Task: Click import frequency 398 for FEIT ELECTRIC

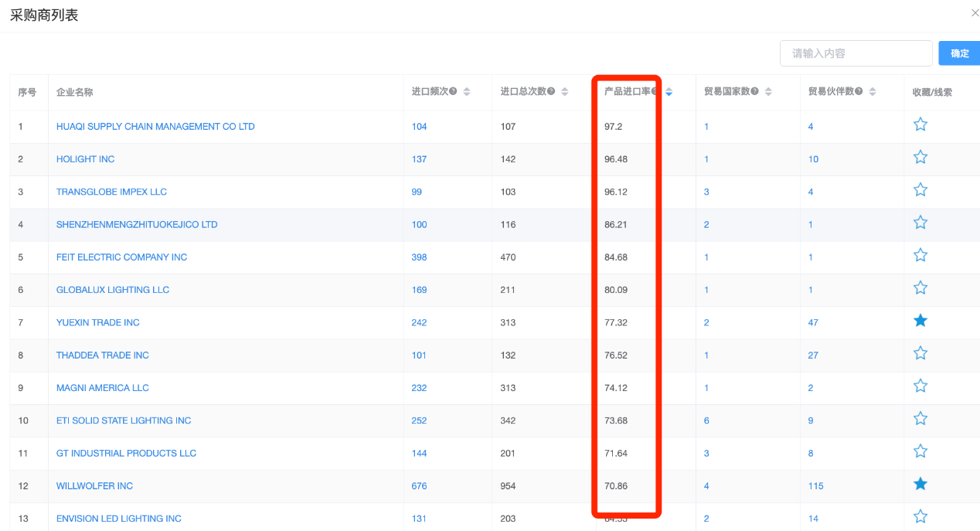Action: pos(419,257)
